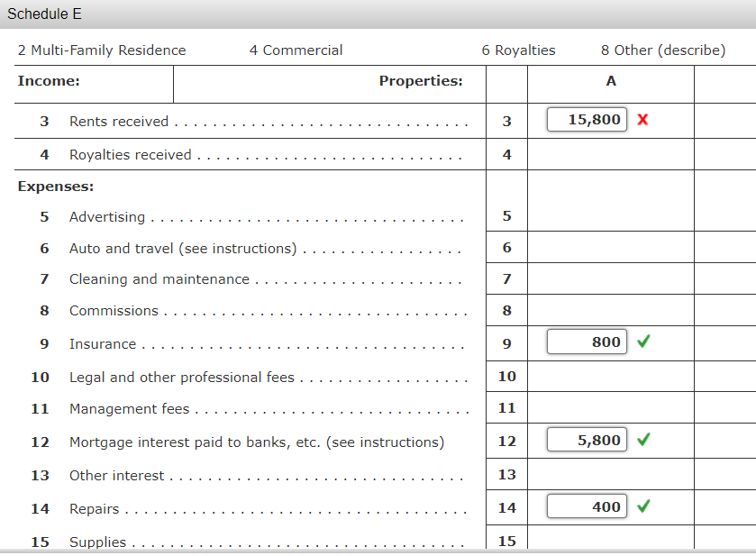Screen dimensions: 756x556
Task: Click the Cleaning and maintenance amount cell
Action: click(x=611, y=278)
